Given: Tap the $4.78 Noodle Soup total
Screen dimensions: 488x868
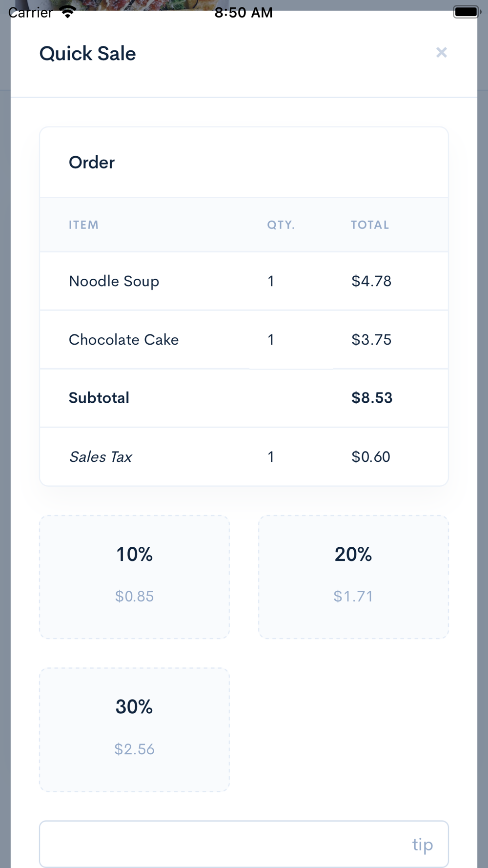Looking at the screenshot, I should (371, 281).
